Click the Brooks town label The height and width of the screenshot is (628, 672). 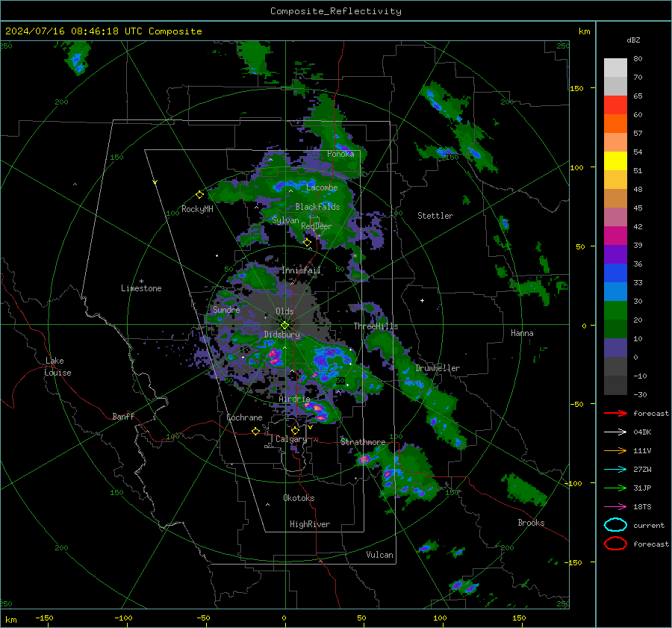531,523
